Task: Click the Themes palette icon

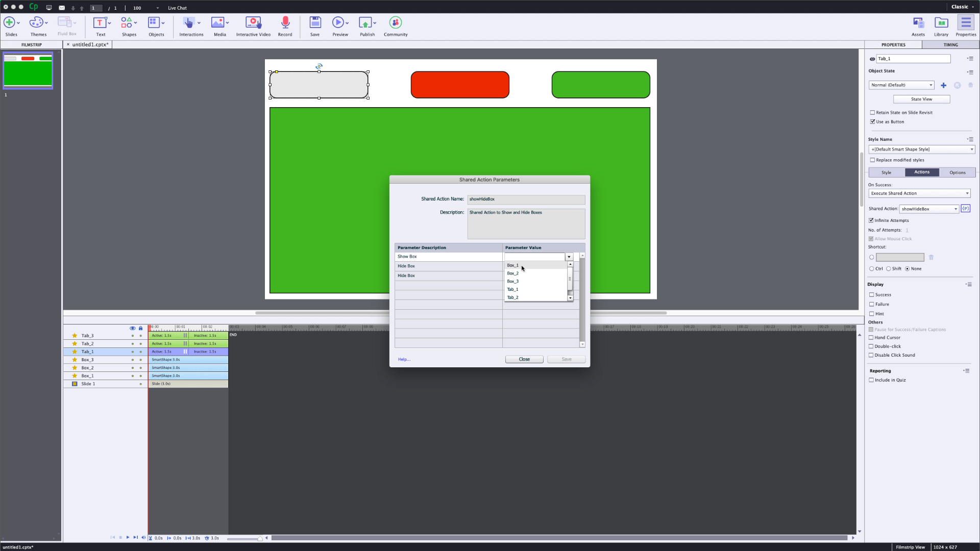Action: [x=36, y=22]
